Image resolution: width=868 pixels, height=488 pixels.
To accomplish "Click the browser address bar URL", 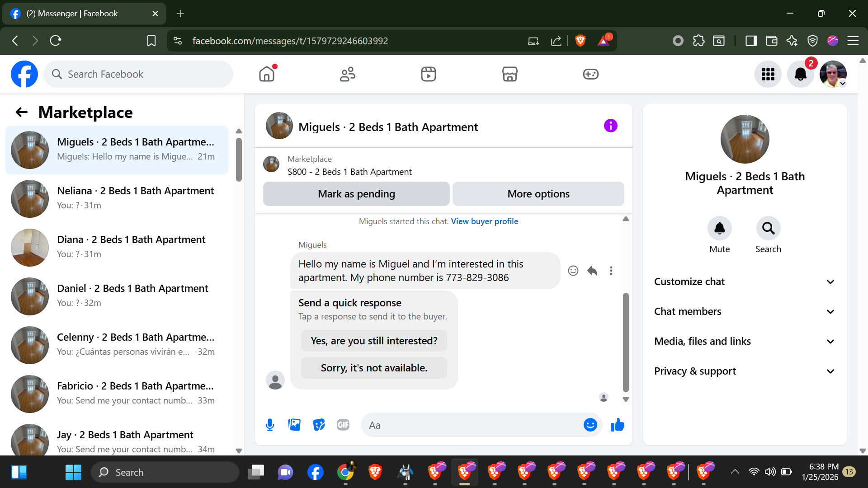I will (x=290, y=41).
